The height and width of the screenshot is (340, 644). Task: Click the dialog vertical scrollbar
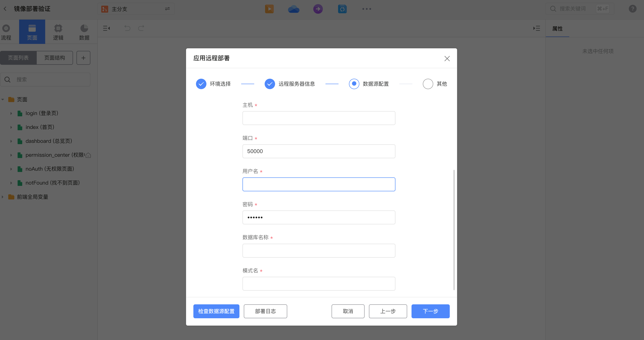(x=454, y=230)
